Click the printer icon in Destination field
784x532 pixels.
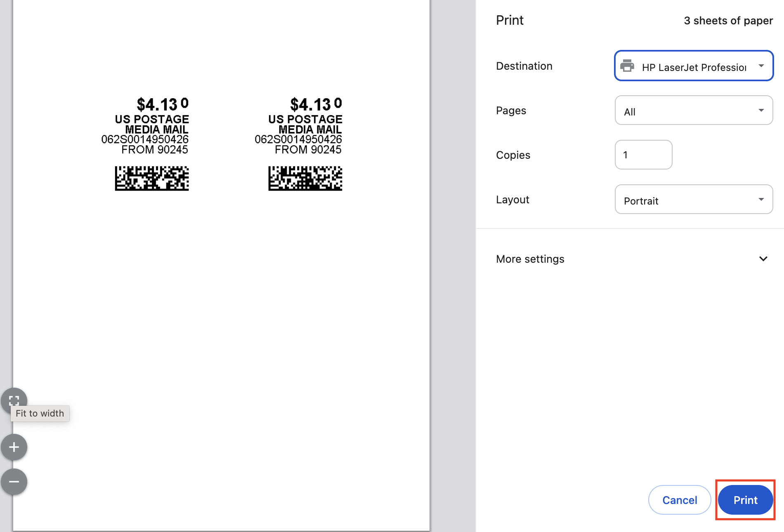[627, 66]
